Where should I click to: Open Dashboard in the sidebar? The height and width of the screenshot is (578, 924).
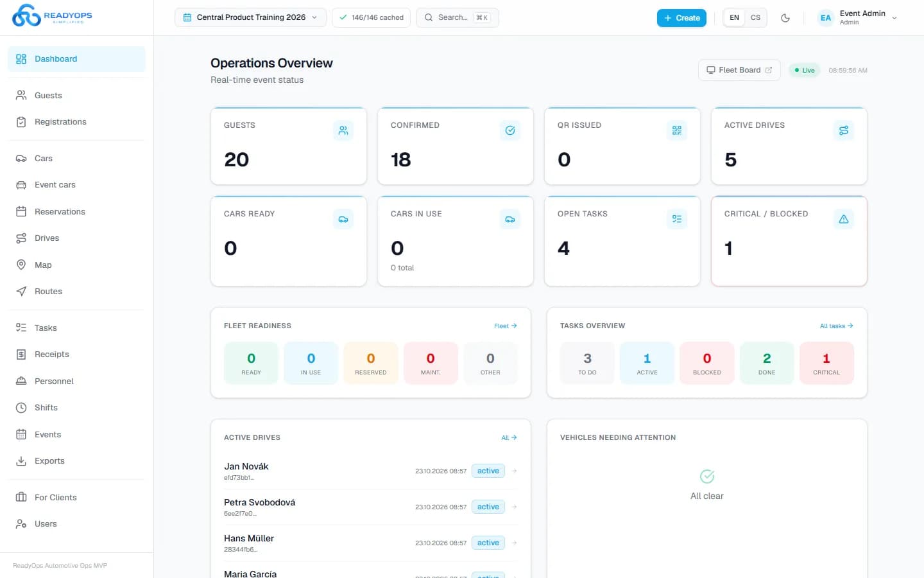pos(76,59)
